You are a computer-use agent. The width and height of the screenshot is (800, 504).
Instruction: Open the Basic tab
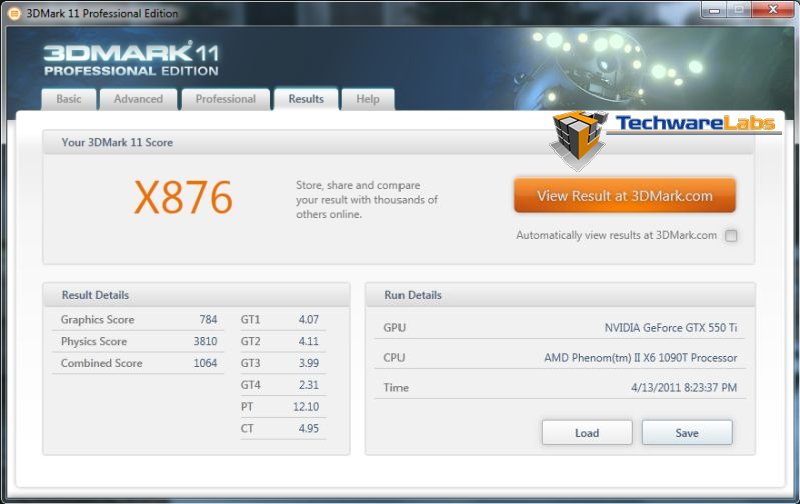tap(69, 99)
